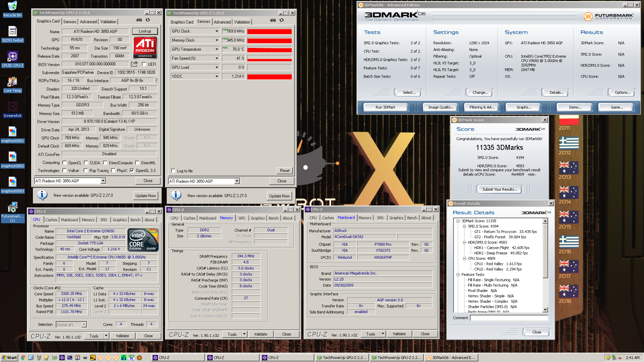The height and width of the screenshot is (362, 644).
Task: Switch to Sensors tab in left GPU-Z window
Action: tap(70, 22)
